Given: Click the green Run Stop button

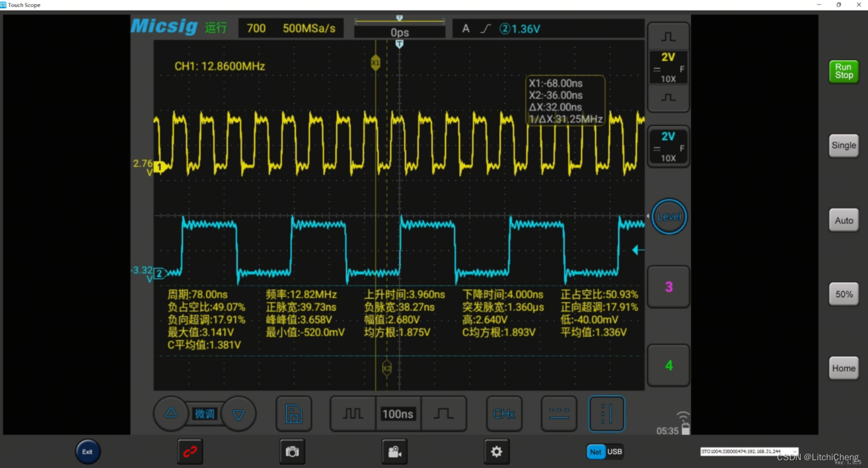Looking at the screenshot, I should [x=844, y=71].
